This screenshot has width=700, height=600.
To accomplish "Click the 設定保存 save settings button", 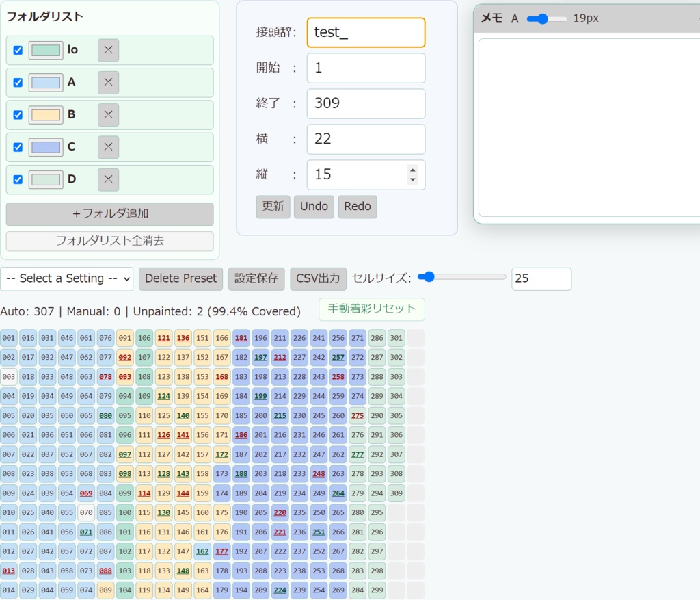I will (256, 278).
